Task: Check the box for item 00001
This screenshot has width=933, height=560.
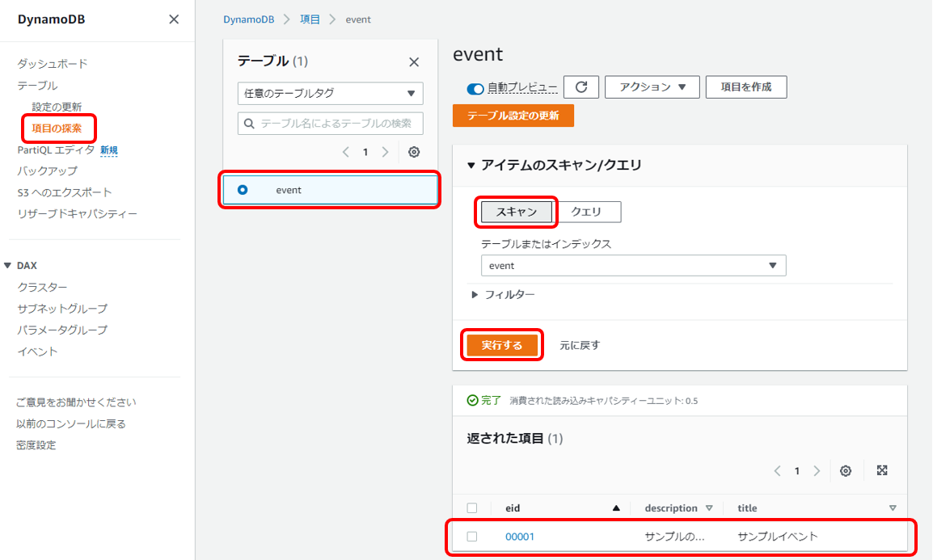Action: (472, 537)
